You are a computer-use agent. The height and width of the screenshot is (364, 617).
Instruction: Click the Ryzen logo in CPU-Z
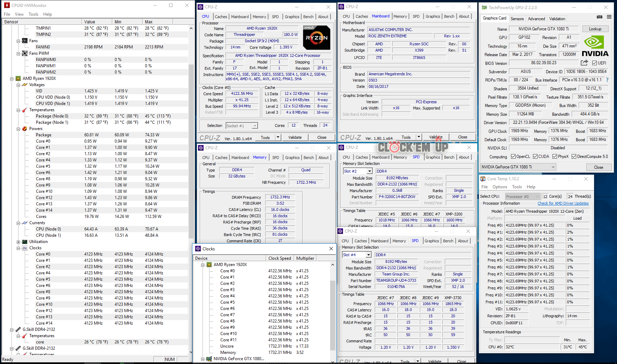tap(316, 38)
